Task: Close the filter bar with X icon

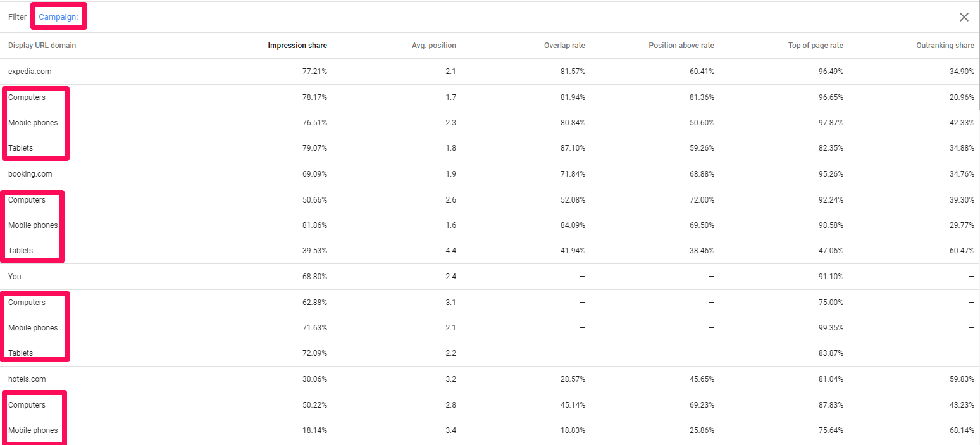Action: pos(964,17)
